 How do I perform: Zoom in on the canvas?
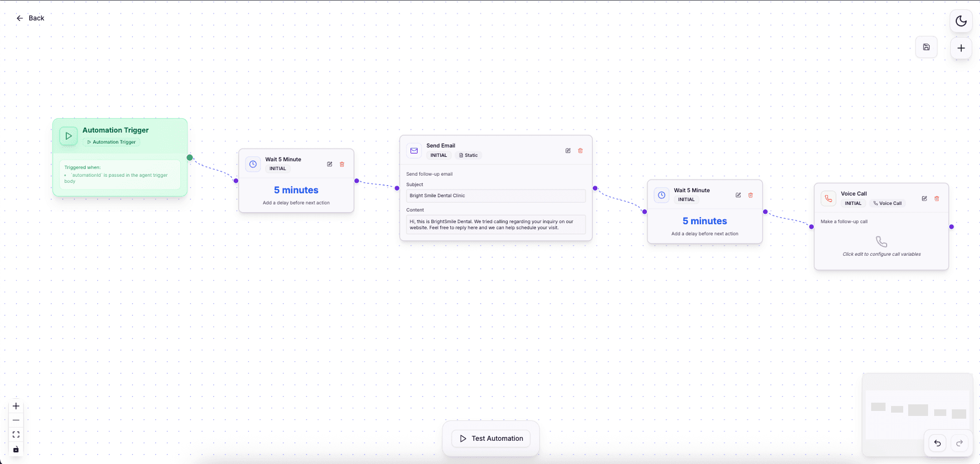16,406
